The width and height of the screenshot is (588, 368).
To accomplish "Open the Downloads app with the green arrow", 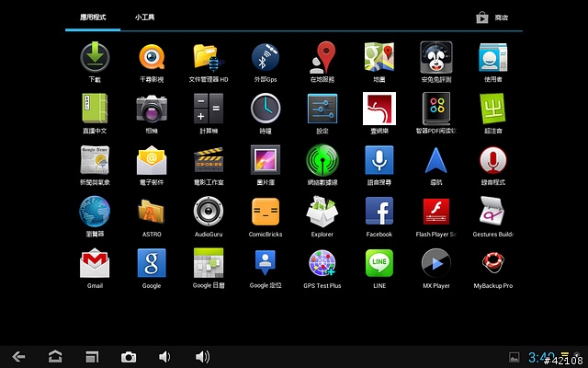I will point(95,57).
